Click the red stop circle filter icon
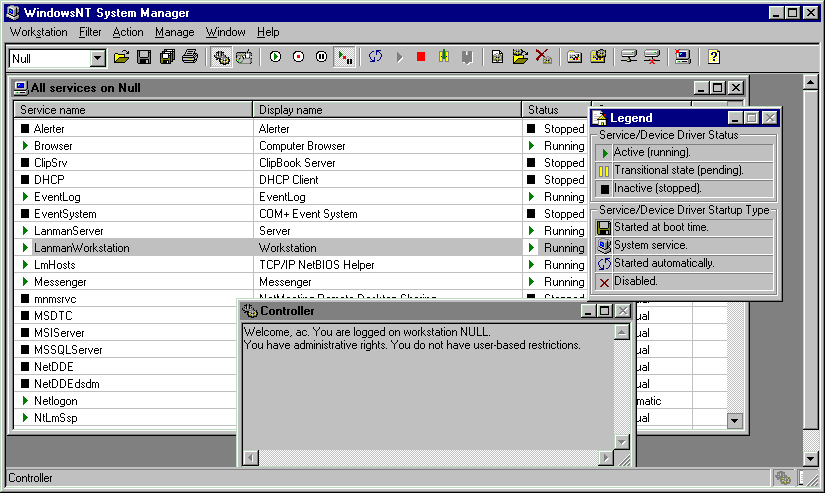This screenshot has width=825, height=493. tap(298, 57)
